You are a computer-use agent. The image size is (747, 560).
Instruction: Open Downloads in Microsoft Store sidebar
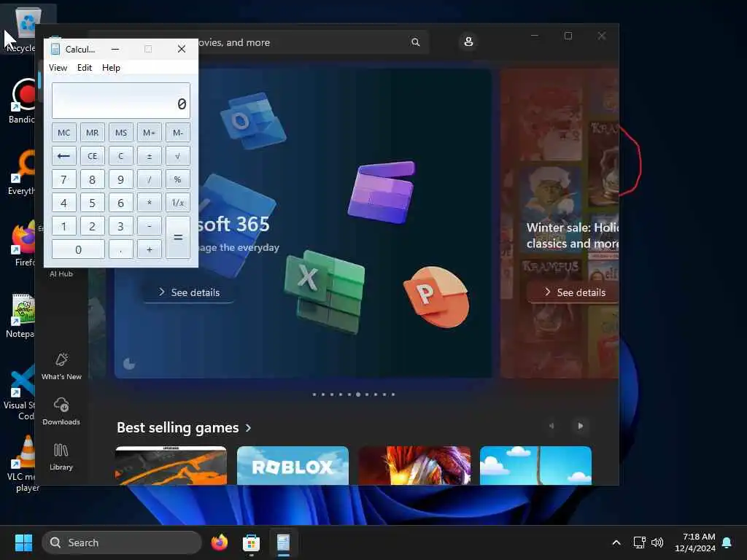click(x=61, y=411)
